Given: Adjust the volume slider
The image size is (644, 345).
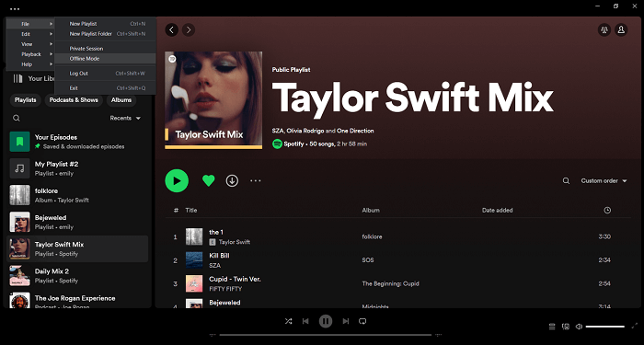Looking at the screenshot, I should pos(605,327).
